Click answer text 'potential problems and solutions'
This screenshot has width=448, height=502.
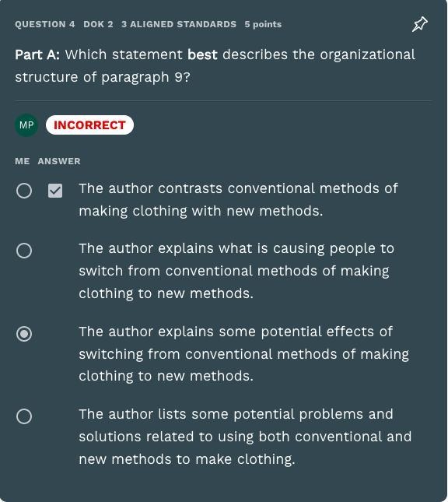tap(245, 437)
